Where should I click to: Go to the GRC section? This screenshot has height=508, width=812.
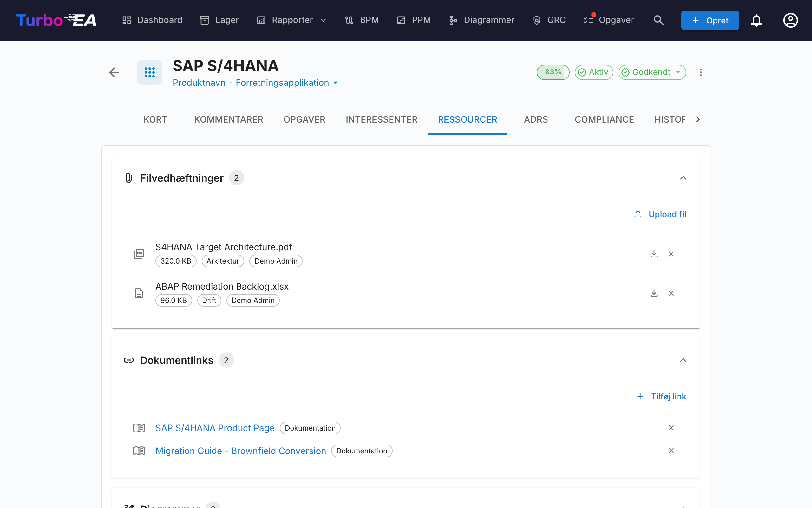tap(549, 20)
